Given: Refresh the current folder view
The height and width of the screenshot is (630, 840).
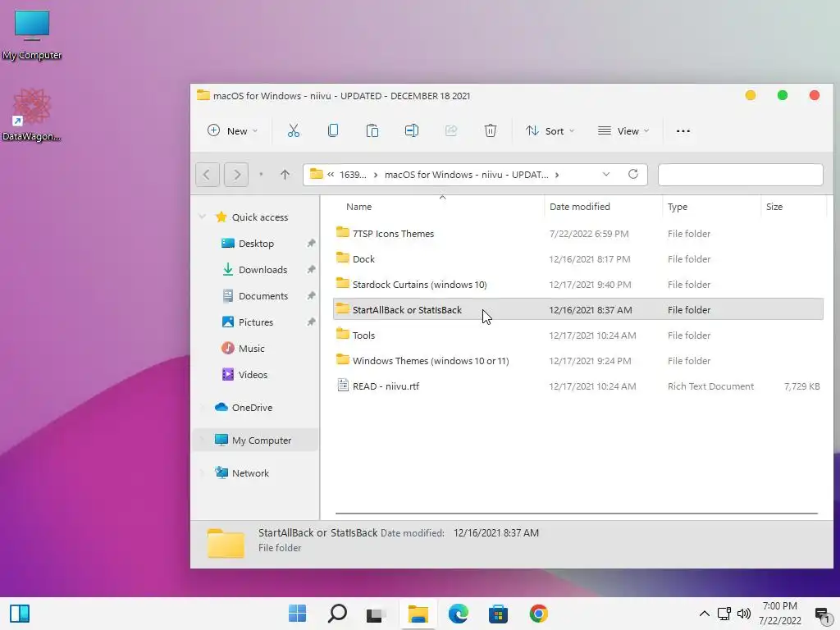Looking at the screenshot, I should 633,174.
